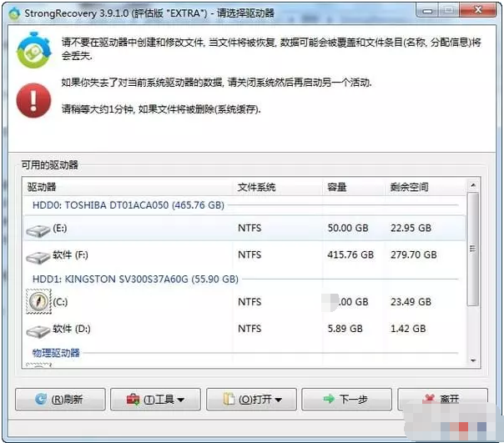Screen dimensions: 504x443
Task: Click the E: drive disk icon
Action: click(x=38, y=229)
